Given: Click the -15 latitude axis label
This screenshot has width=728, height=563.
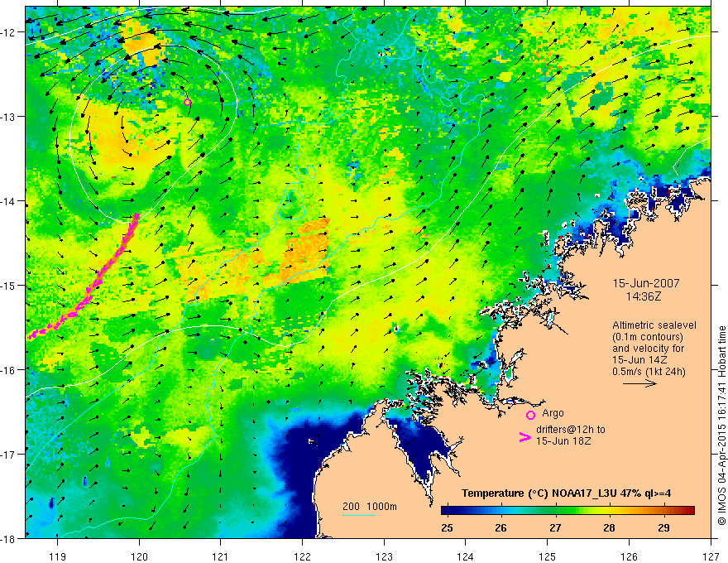Looking at the screenshot, I should tap(8, 285).
